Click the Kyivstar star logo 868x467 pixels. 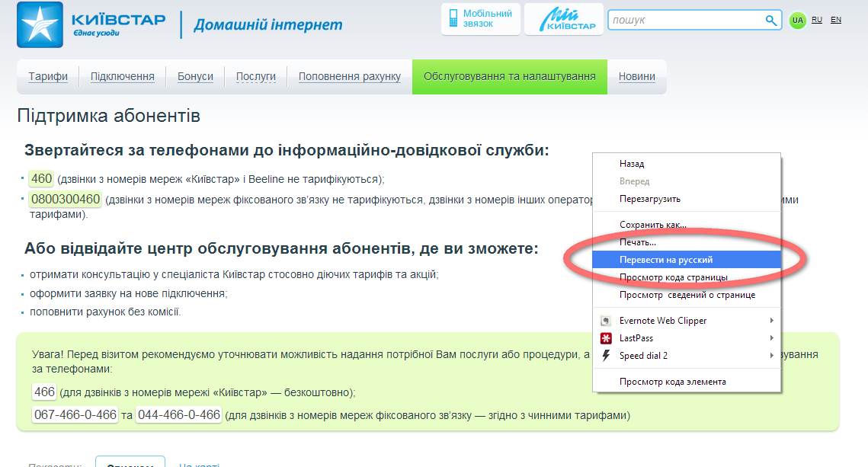pos(40,25)
